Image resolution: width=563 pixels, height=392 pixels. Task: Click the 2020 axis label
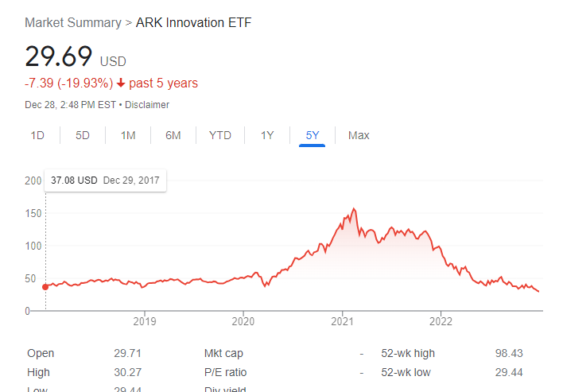243,321
